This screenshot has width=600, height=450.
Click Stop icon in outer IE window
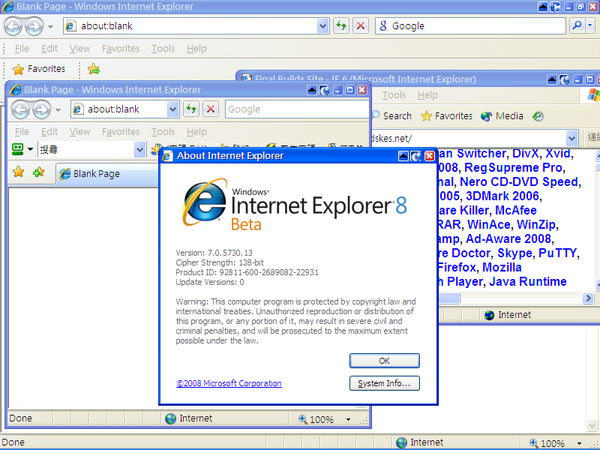point(360,26)
